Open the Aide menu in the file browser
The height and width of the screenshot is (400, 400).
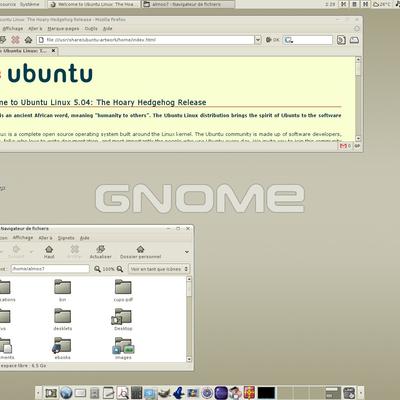[85, 238]
